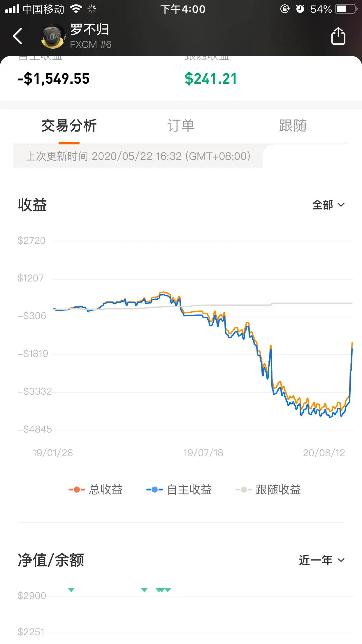
Task: Toggle 自主收益 legend series visibility
Action: pos(179,490)
